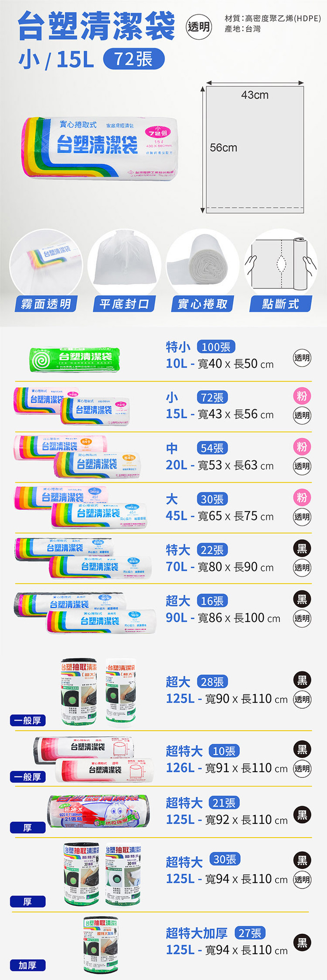Click the 實心捲取 roll circular photo
The width and height of the screenshot is (327, 980).
click(x=202, y=265)
